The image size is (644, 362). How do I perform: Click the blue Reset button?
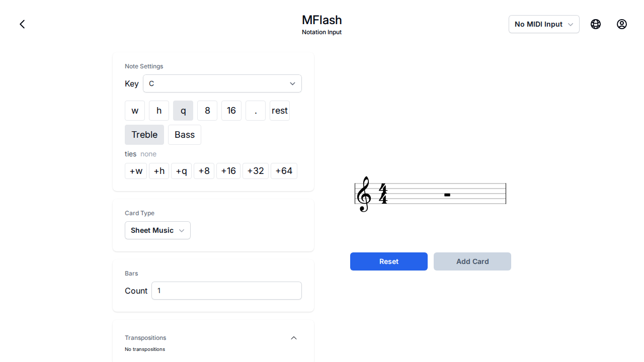pyautogui.click(x=389, y=261)
